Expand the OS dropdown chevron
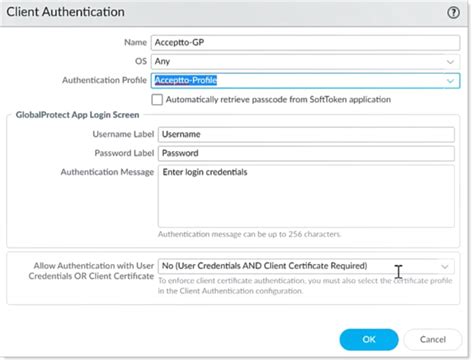Viewport: 474px width, 363px height. 450,62
